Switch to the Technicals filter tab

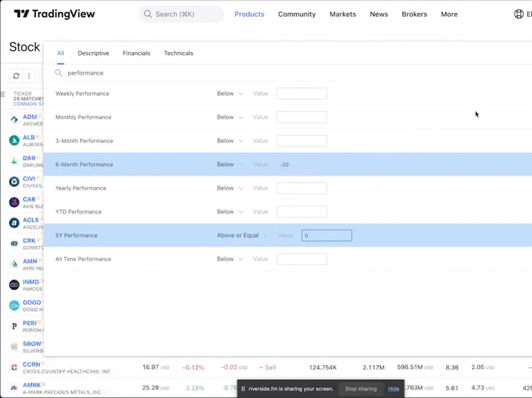179,53
